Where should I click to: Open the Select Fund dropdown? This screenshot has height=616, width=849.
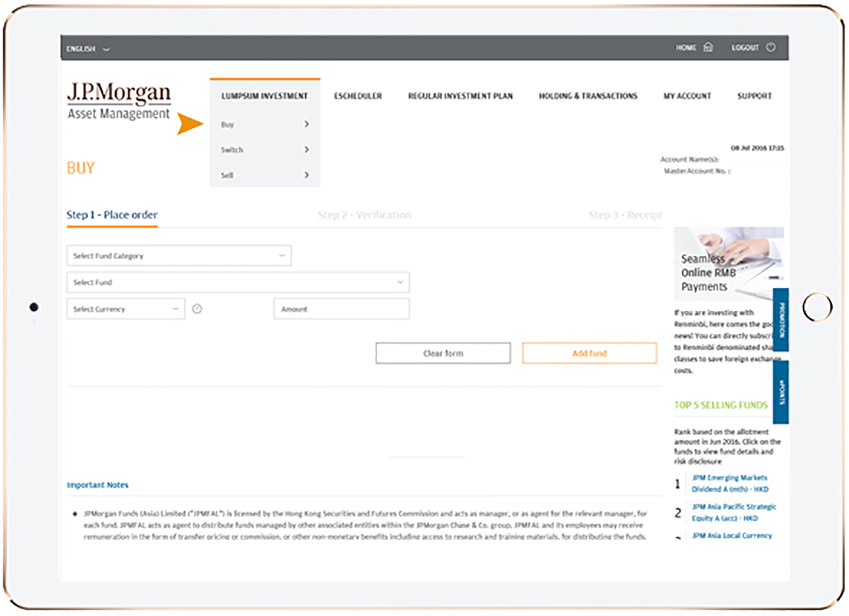(x=237, y=282)
